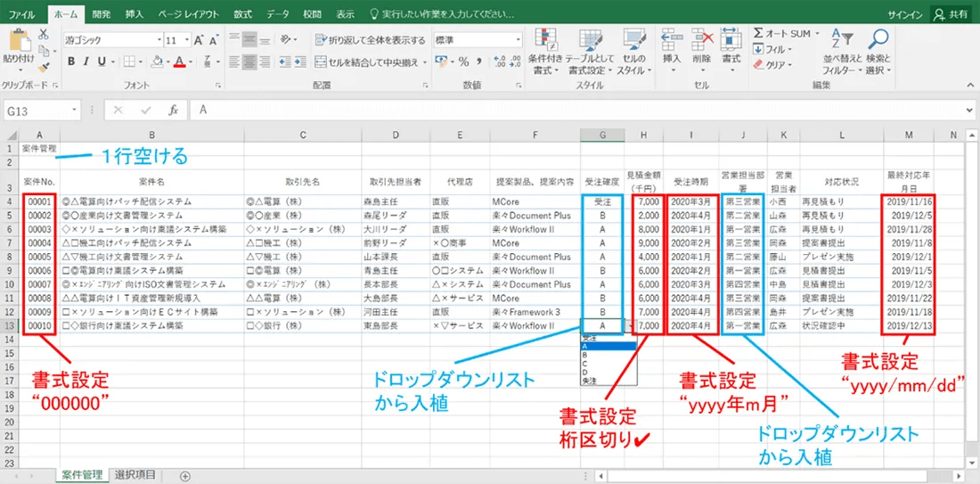Apply the Comma style format
The width and height of the screenshot is (980, 484).
(478, 62)
